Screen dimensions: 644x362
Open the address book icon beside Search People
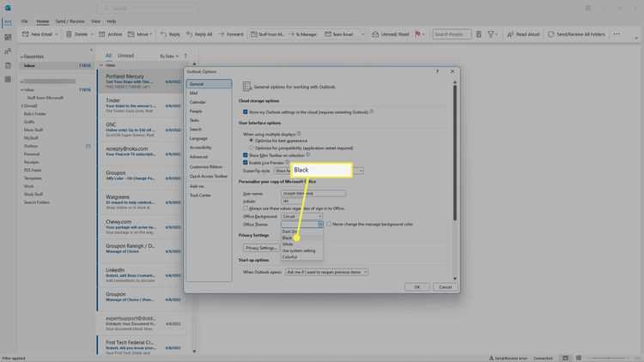(478, 34)
